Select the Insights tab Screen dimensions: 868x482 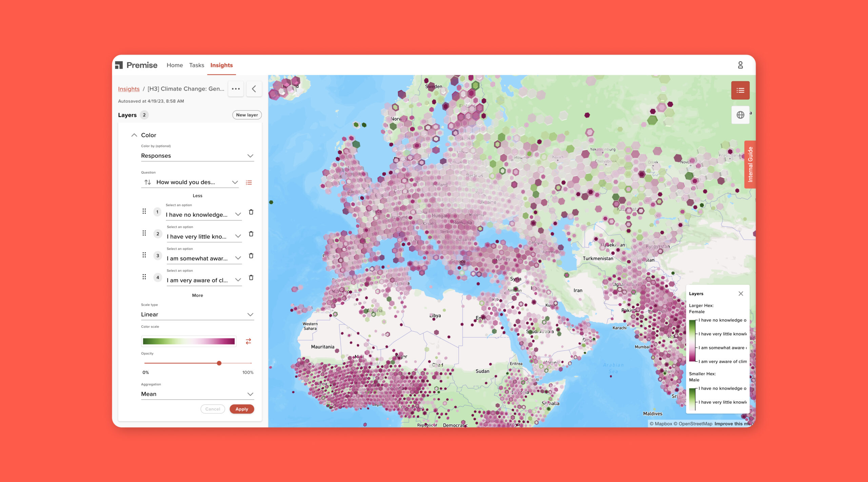(221, 65)
